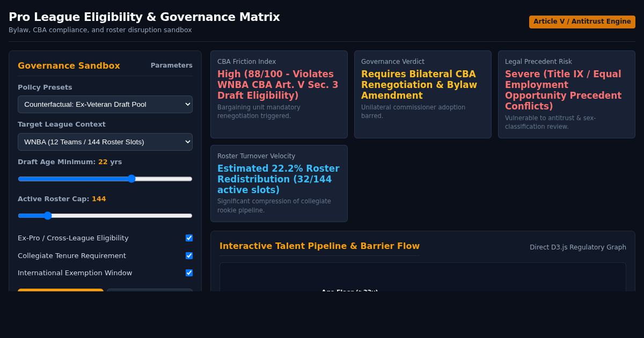Click the CBA Friction Index card title

click(246, 62)
